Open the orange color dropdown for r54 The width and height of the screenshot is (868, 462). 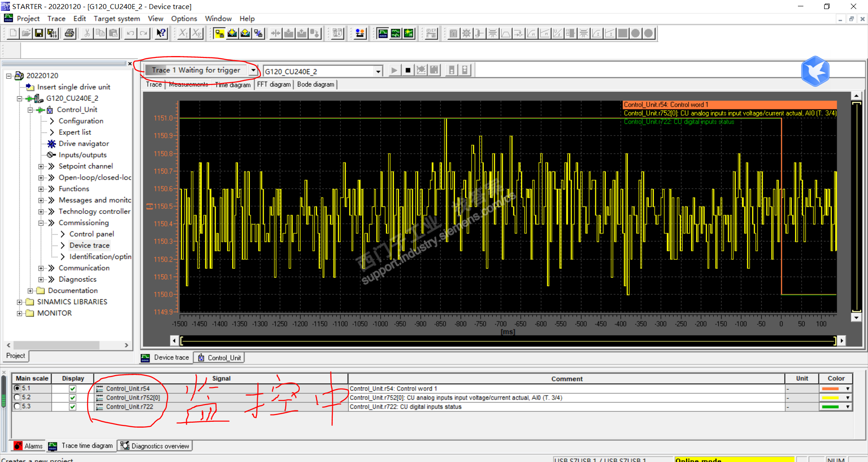(848, 389)
